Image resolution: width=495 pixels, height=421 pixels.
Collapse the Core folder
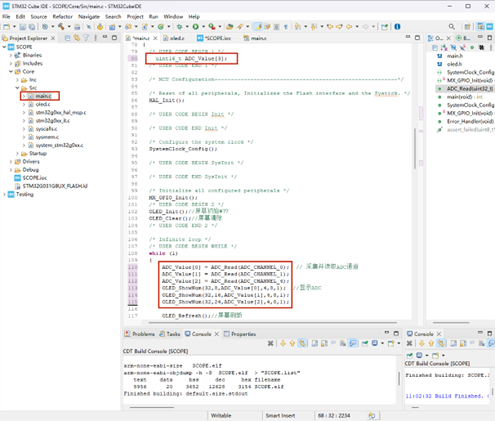pyautogui.click(x=11, y=72)
